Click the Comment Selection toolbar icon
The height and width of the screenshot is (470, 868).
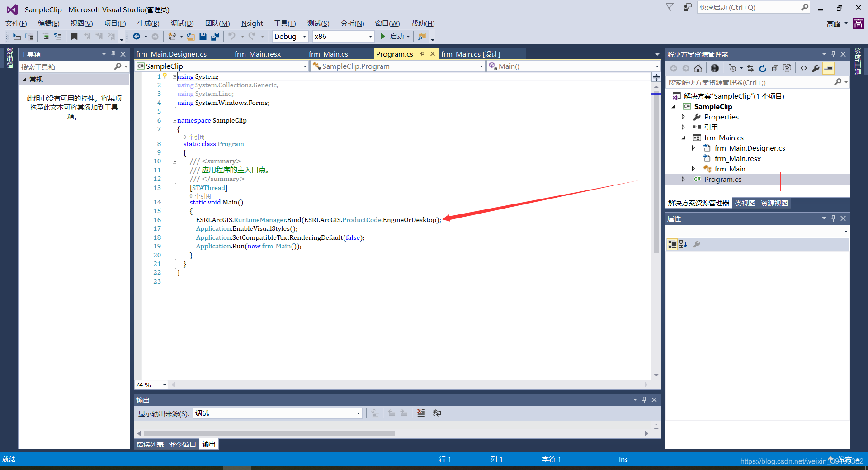pos(45,36)
